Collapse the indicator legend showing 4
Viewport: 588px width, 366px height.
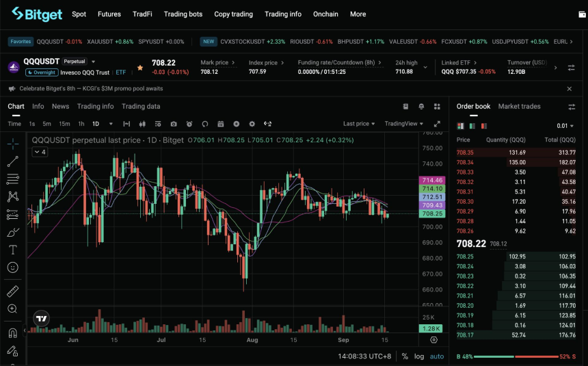point(40,152)
